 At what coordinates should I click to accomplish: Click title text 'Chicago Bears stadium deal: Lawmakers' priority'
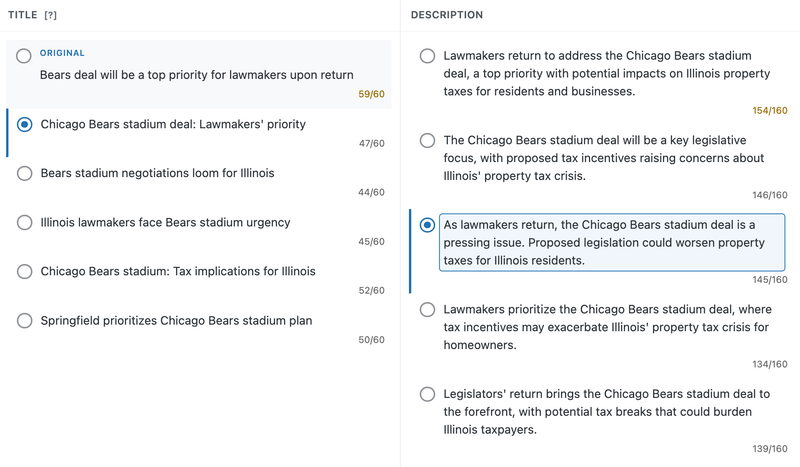[173, 124]
